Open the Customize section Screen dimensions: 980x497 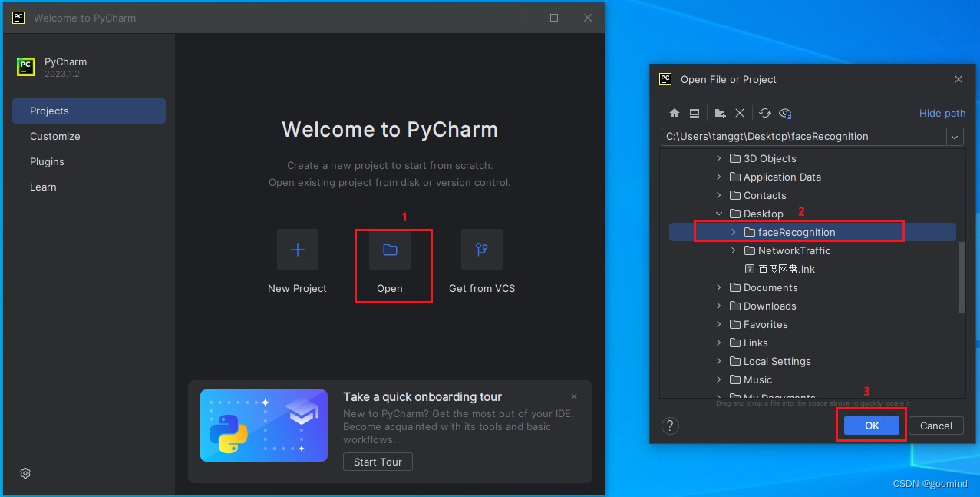[89, 136]
